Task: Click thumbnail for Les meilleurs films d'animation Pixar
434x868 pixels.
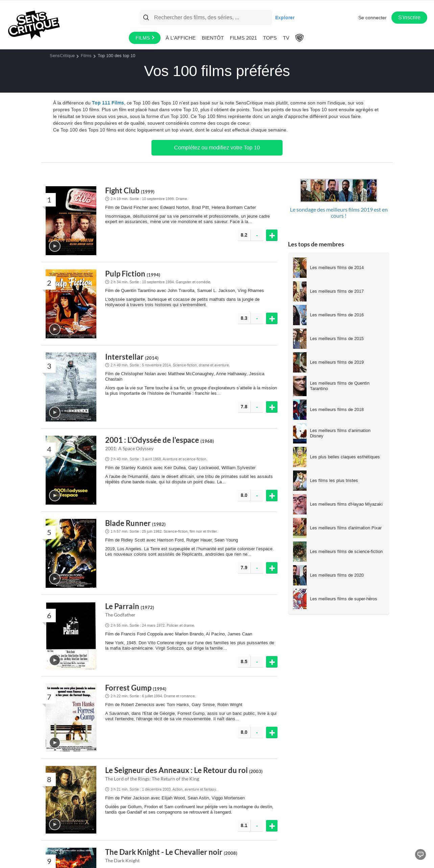Action: [x=300, y=528]
